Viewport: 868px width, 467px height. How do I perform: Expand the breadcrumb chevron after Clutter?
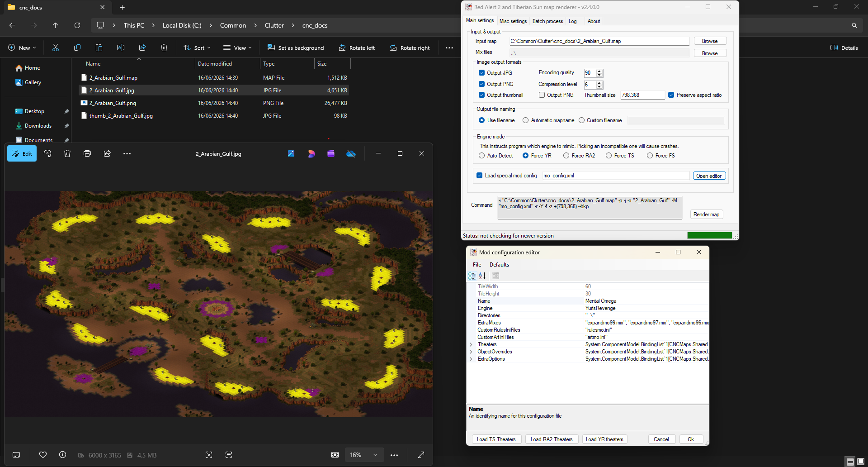(293, 25)
